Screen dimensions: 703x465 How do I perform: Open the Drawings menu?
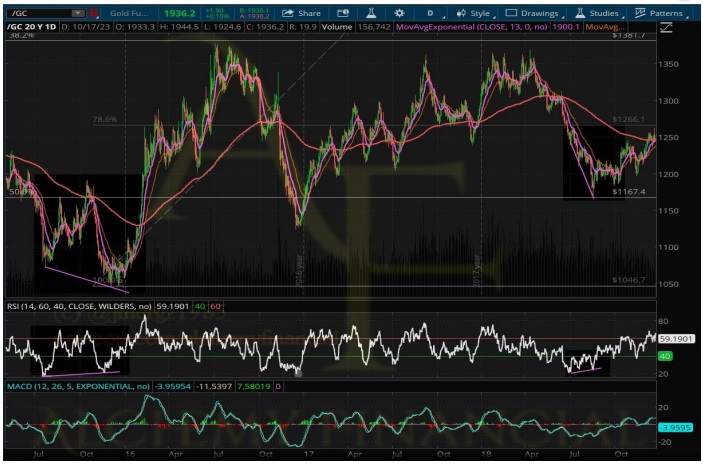[x=536, y=13]
